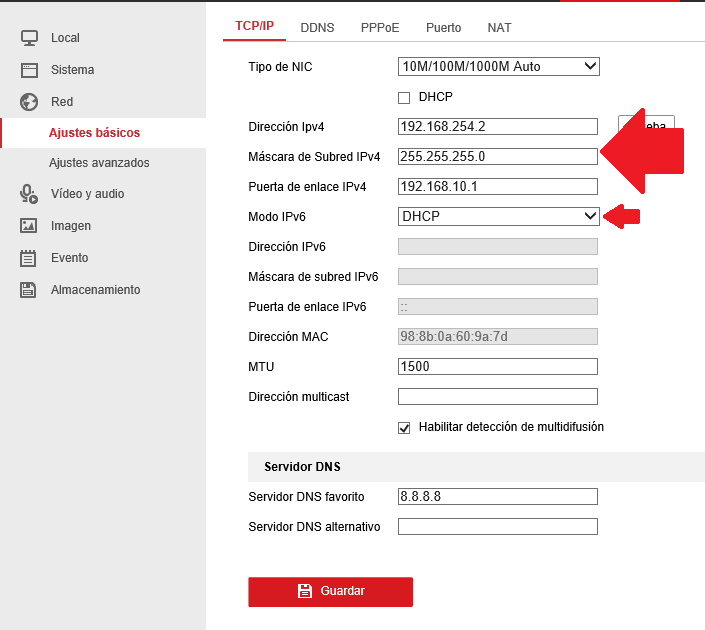Focus the Servidor DNS alternativo field

(x=498, y=527)
